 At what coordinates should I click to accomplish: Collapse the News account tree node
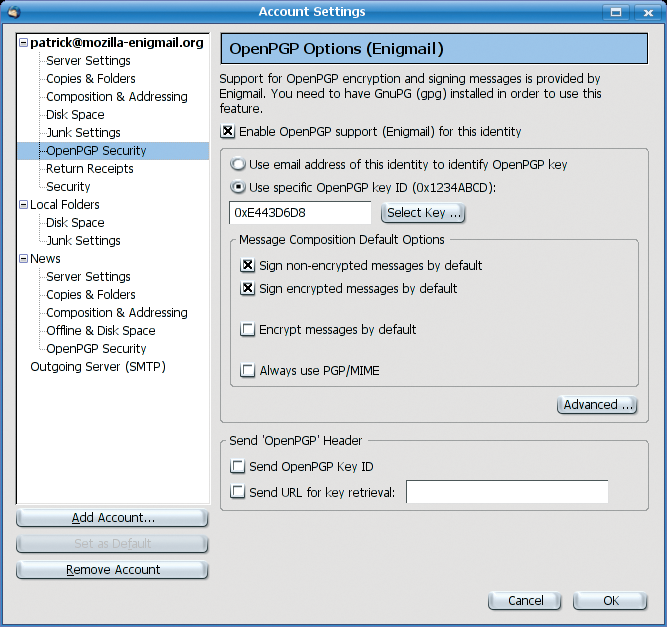[24, 259]
